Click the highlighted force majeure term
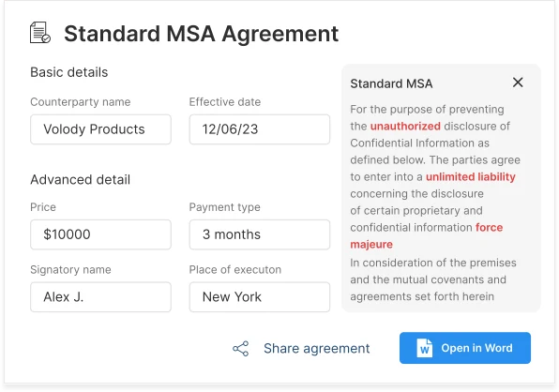559x392 pixels. tap(427, 235)
